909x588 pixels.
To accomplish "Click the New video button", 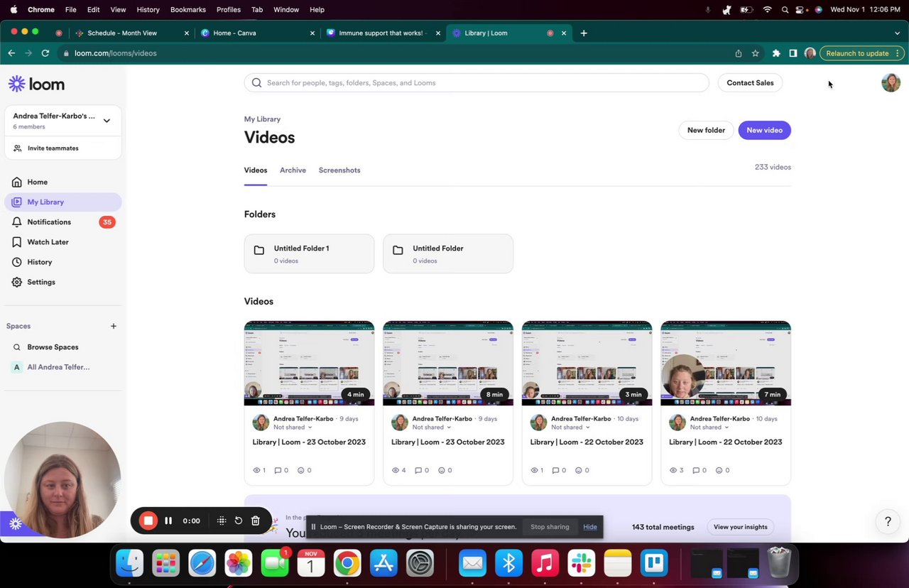I will 764,130.
